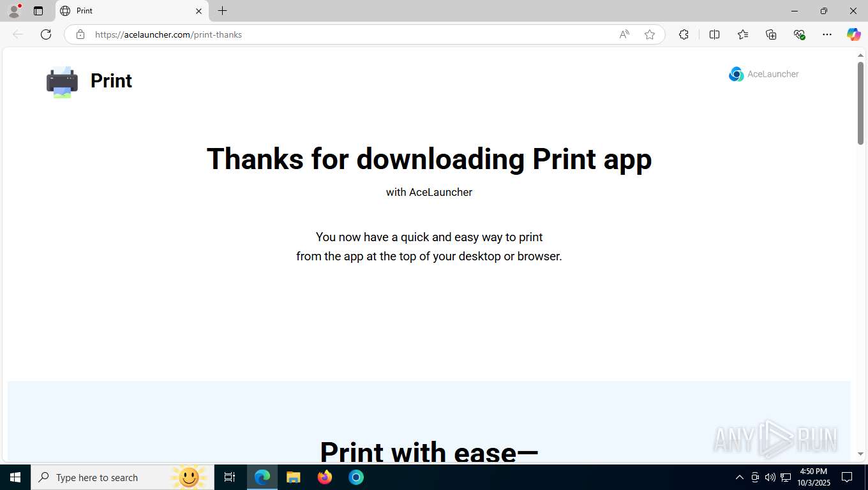Select the Print browser tab
This screenshot has height=490, width=868.
132,11
